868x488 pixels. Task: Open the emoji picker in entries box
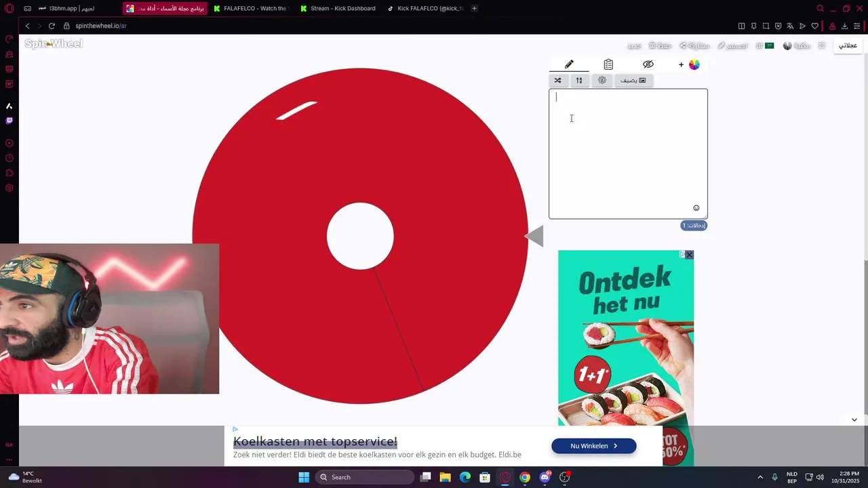pos(696,208)
